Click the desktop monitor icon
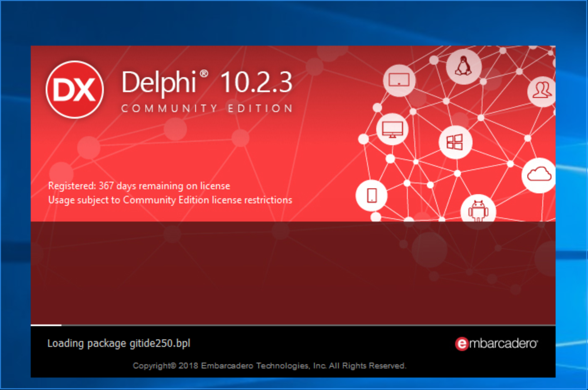Image resolution: width=588 pixels, height=390 pixels. pos(392,129)
